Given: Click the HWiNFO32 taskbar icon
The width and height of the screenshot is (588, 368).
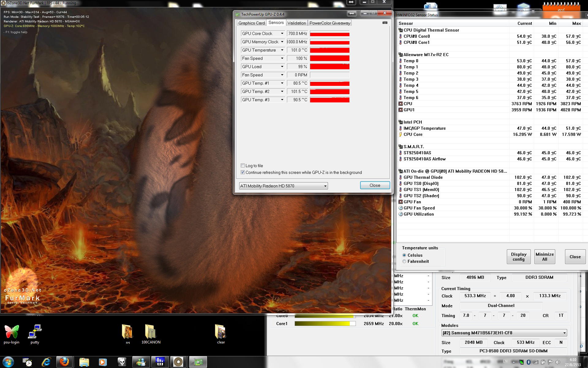Looking at the screenshot, I should pos(160,362).
